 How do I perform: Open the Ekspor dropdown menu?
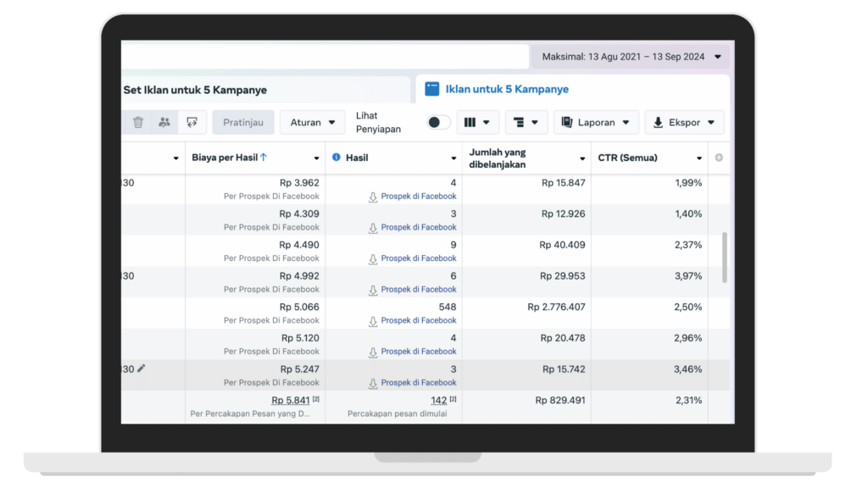[x=684, y=123]
